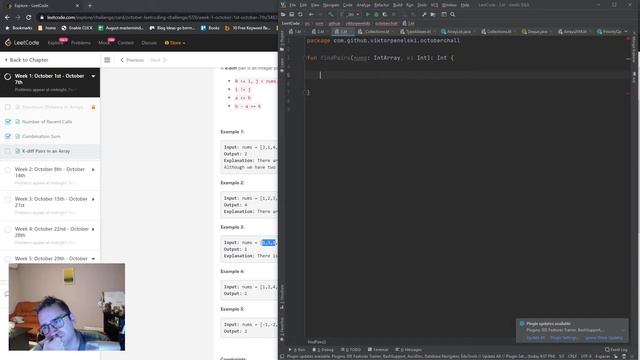Click the Build hammer icon in IDE
The image size is (640, 360).
(331, 14)
